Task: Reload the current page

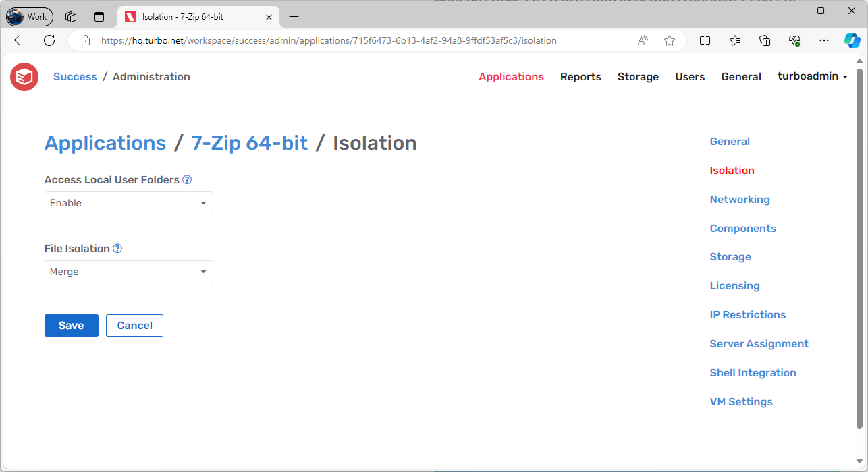Action: [49, 40]
